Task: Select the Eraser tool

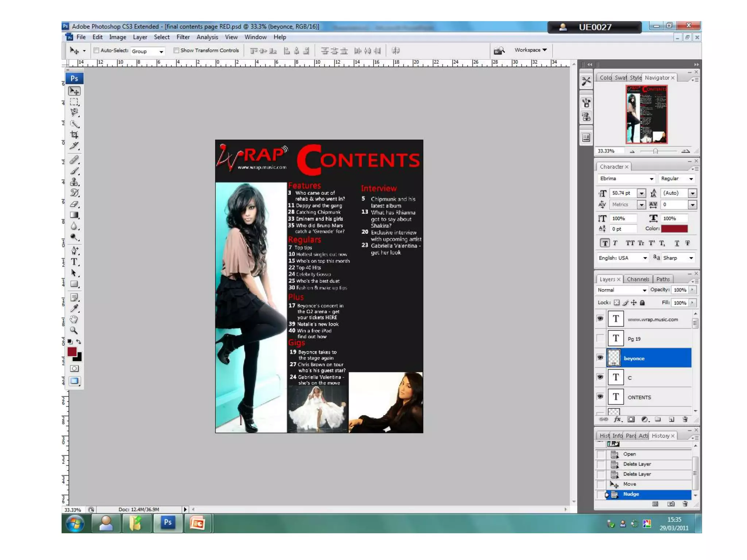Action: pyautogui.click(x=74, y=204)
